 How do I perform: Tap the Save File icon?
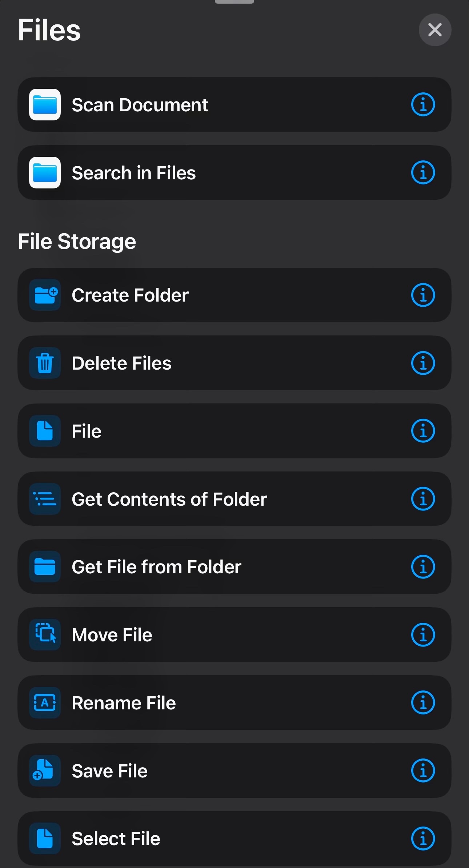[x=45, y=771]
